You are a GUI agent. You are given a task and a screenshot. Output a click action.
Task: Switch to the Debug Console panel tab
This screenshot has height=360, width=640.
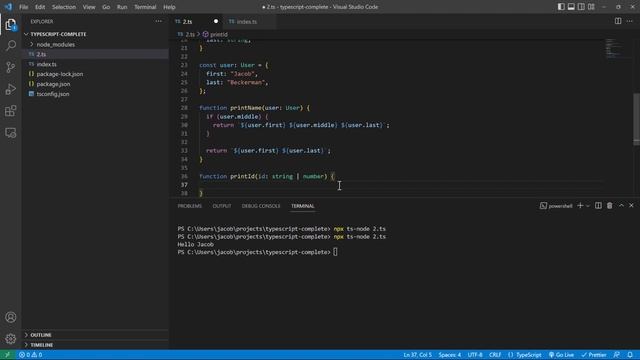tap(261, 206)
